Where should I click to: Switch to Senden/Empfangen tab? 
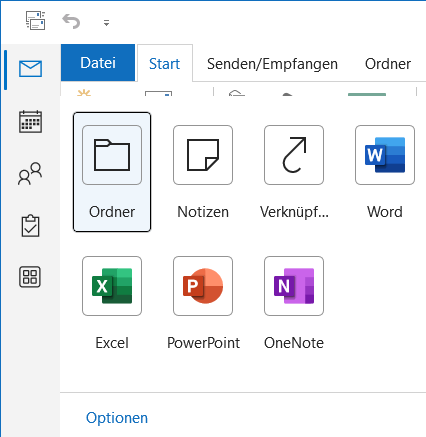272,64
